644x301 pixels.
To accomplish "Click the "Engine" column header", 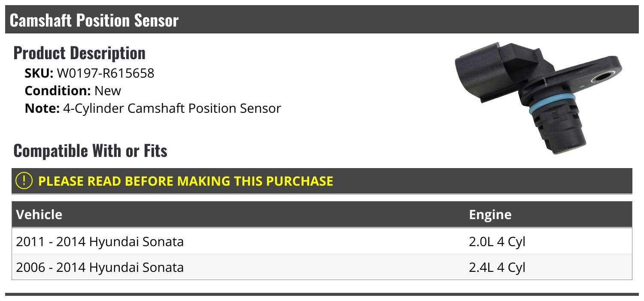I will [490, 214].
